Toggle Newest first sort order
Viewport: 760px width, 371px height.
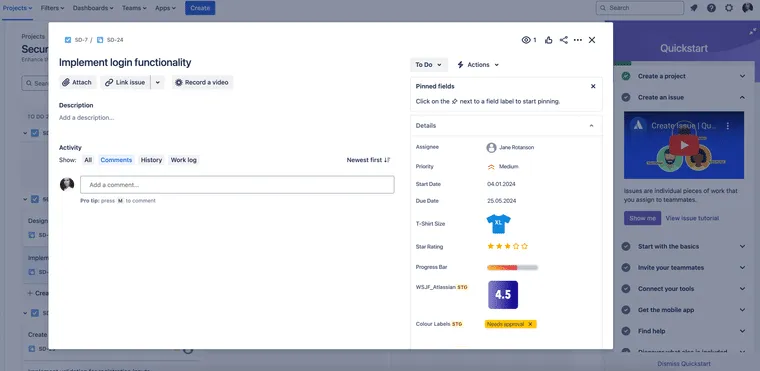tap(368, 160)
